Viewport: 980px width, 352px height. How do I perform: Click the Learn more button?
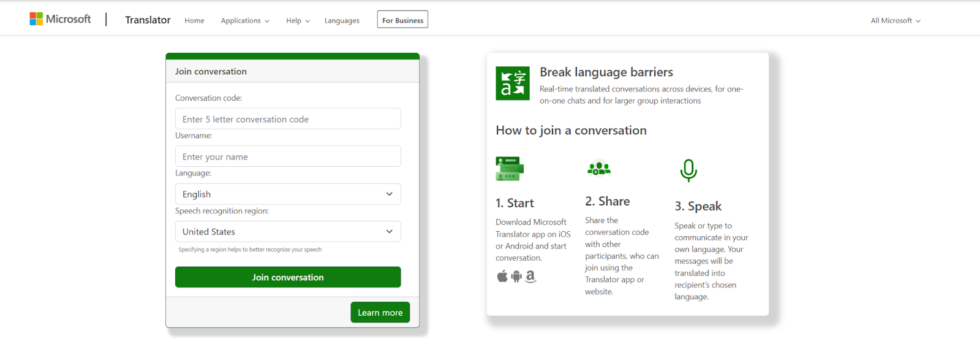point(380,313)
